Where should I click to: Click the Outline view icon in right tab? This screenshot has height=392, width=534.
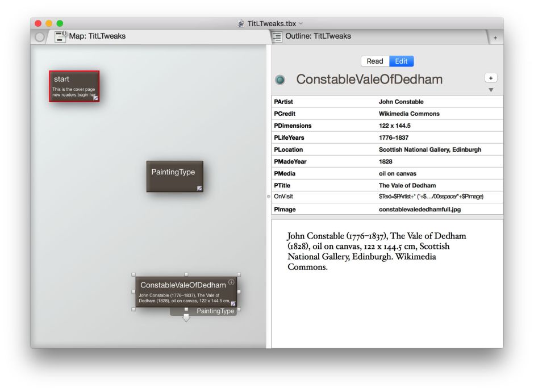click(277, 36)
